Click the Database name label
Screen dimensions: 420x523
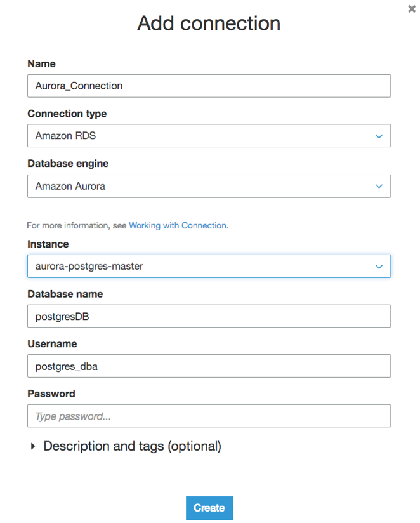[65, 294]
